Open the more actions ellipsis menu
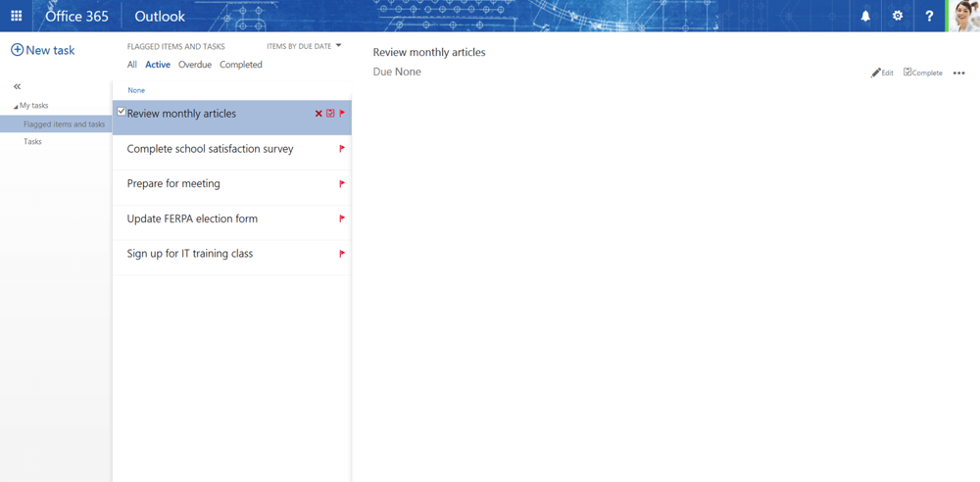980x482 pixels. click(x=958, y=73)
